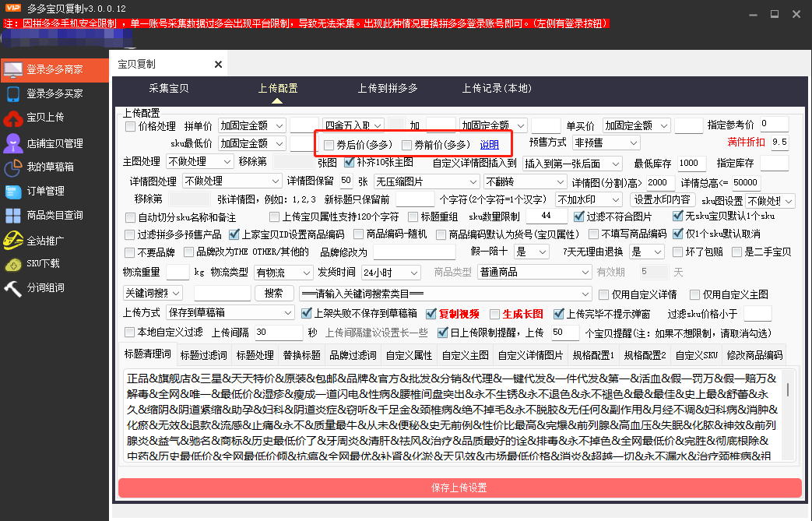Close the 宝贝复制 tab
This screenshot has height=521, width=812.
[218, 64]
